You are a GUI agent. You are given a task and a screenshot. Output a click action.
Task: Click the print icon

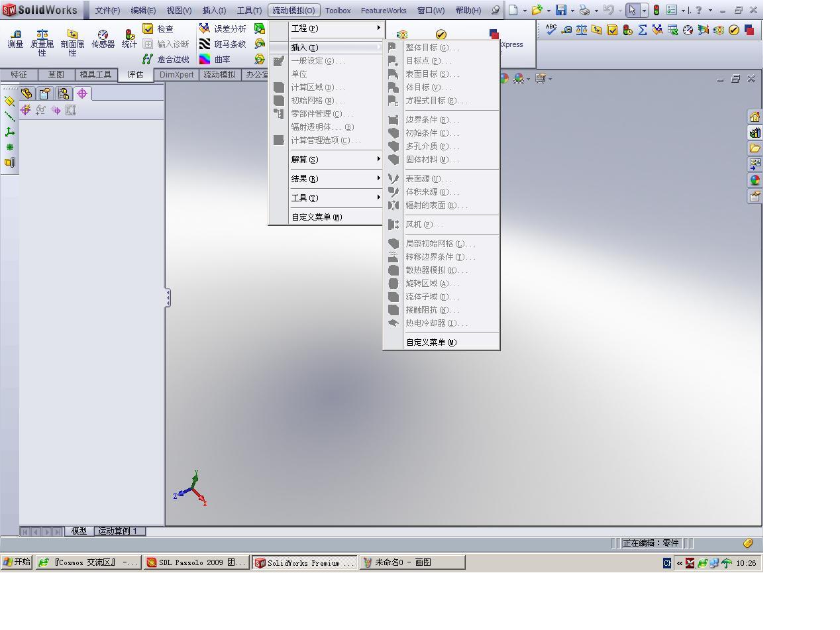click(x=584, y=10)
